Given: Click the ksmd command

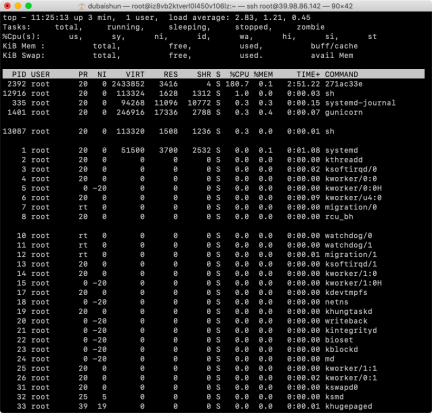Looking at the screenshot, I should pos(334,397).
